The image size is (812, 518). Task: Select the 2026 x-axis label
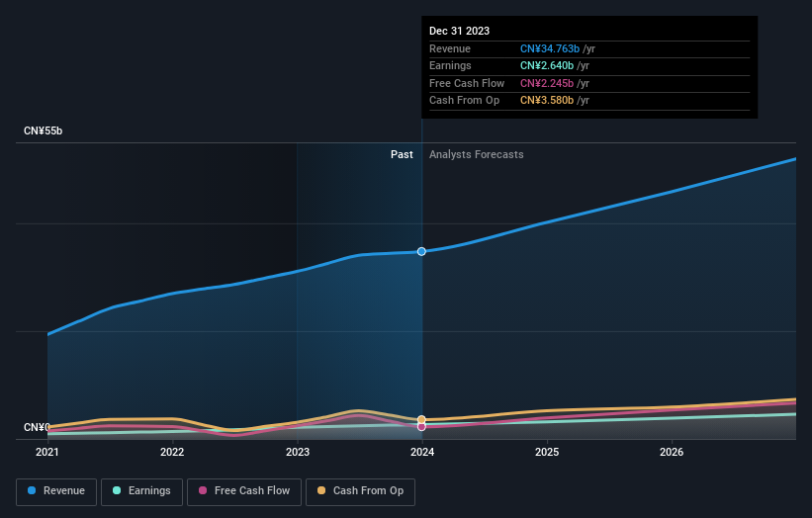(x=672, y=452)
